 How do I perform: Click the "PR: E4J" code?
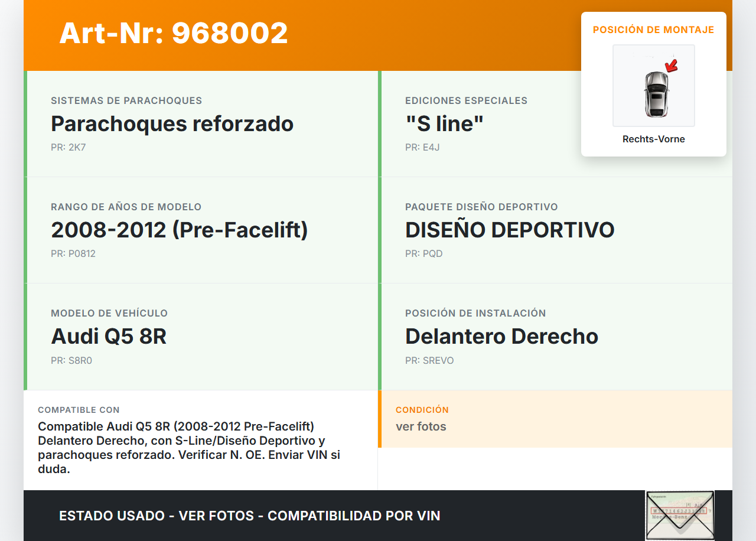tap(422, 147)
